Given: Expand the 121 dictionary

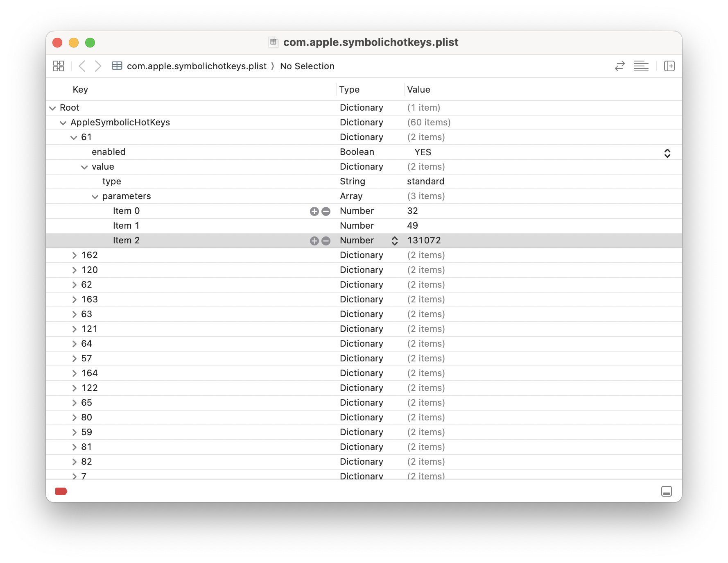Looking at the screenshot, I should 74,329.
